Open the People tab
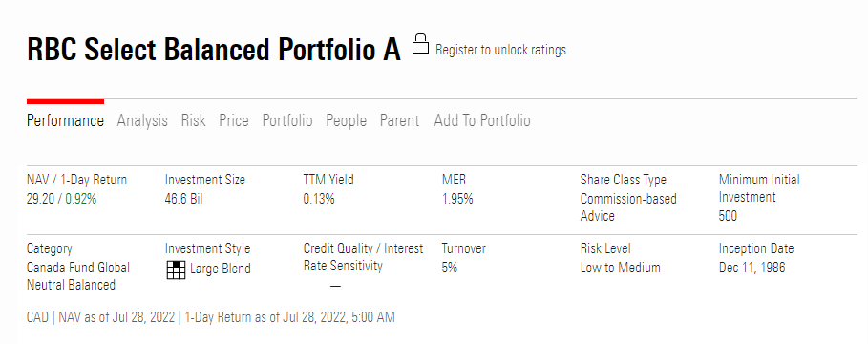This screenshot has height=344, width=868. tap(346, 120)
